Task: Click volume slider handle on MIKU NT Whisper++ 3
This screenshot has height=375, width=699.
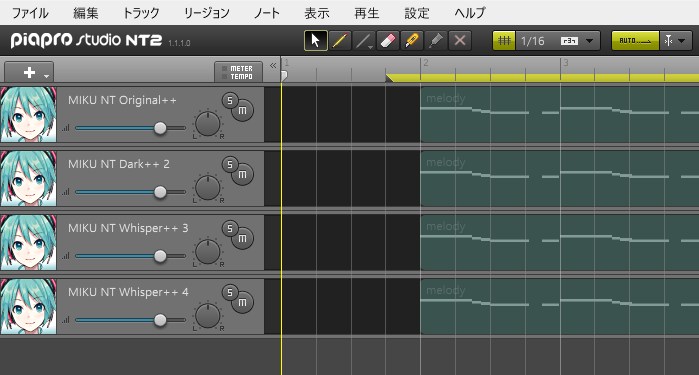Action: coord(160,256)
